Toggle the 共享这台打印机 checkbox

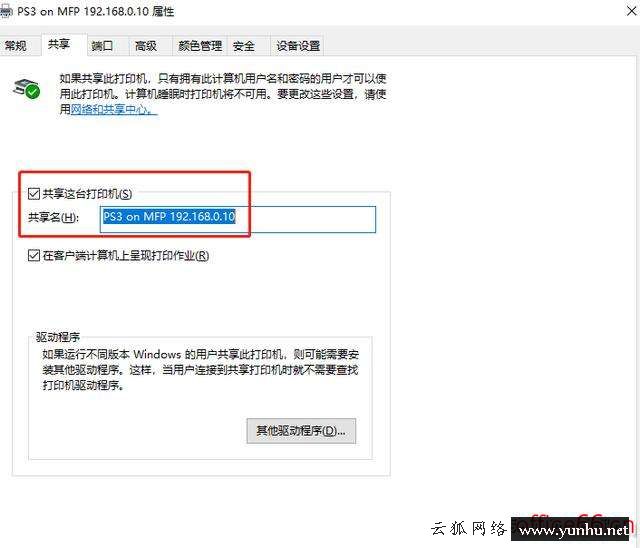click(x=33, y=193)
